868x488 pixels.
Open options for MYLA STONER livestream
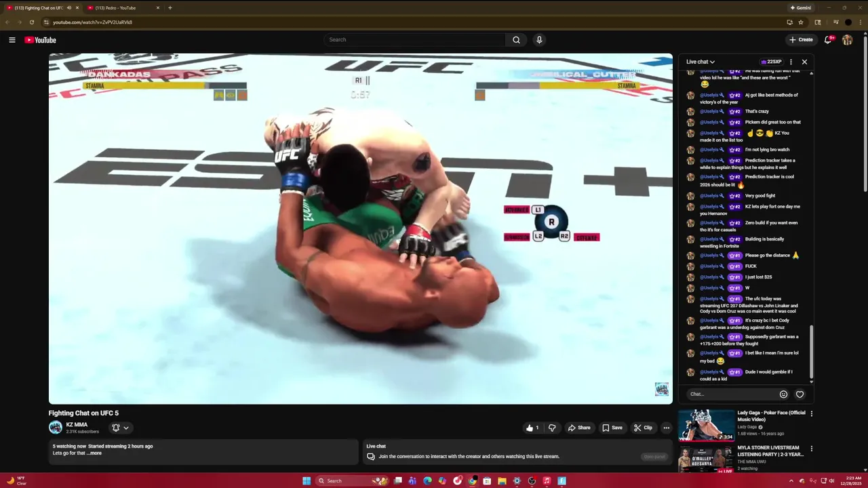[x=811, y=449]
